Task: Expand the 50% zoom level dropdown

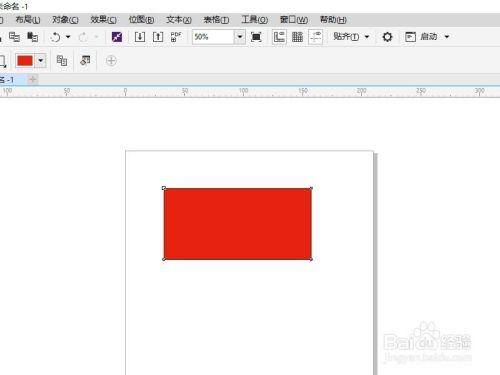Action: tap(240, 37)
